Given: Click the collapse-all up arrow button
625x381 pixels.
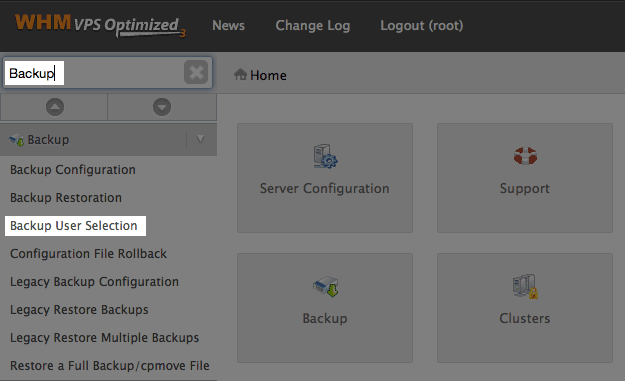Looking at the screenshot, I should pos(55,107).
